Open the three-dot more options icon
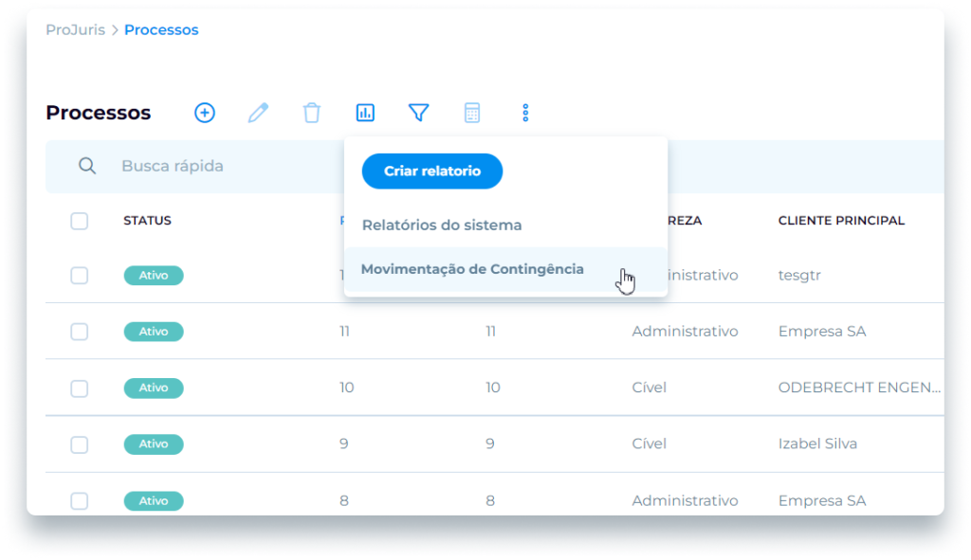The height and width of the screenshot is (560, 971). [525, 112]
